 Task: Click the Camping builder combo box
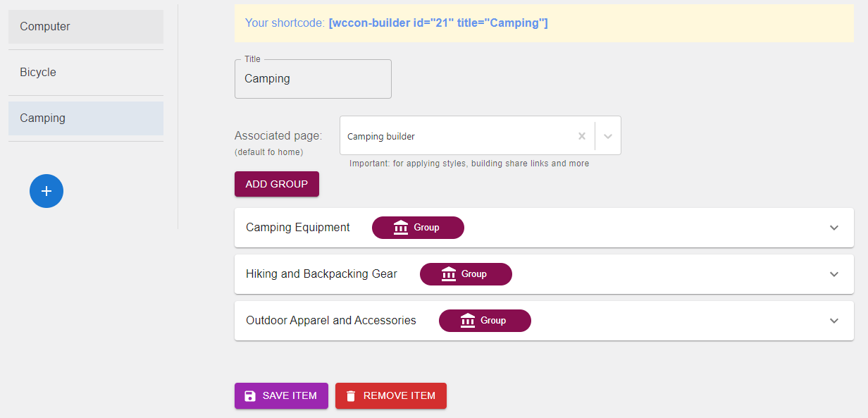tap(458, 135)
